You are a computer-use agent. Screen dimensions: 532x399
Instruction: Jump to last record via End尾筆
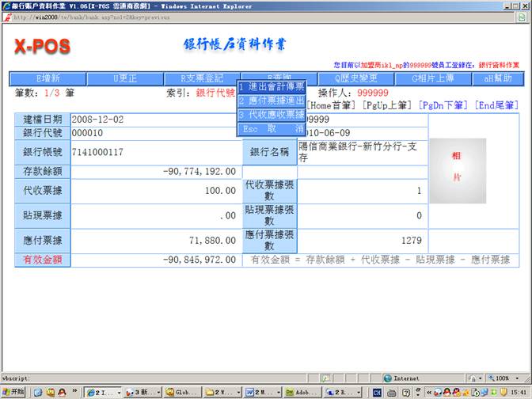coord(496,104)
